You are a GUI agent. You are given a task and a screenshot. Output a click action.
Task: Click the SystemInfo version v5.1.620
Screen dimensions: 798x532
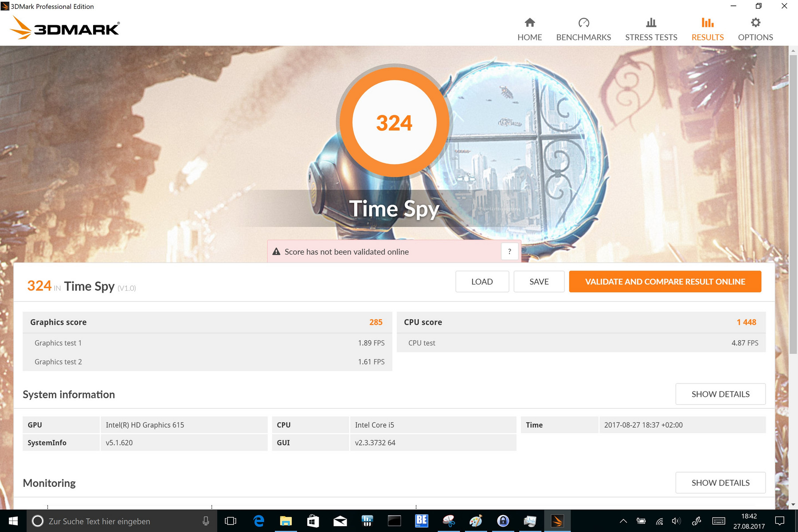pyautogui.click(x=119, y=442)
